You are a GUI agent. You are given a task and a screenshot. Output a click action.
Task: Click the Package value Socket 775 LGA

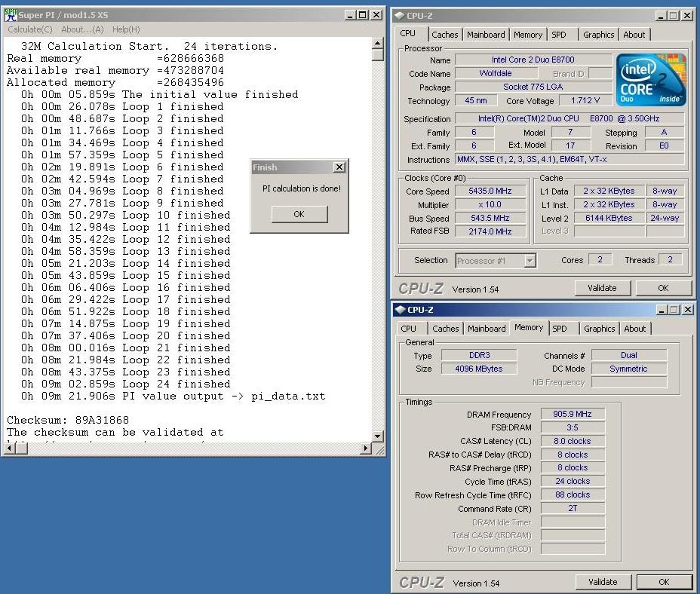[x=533, y=87]
